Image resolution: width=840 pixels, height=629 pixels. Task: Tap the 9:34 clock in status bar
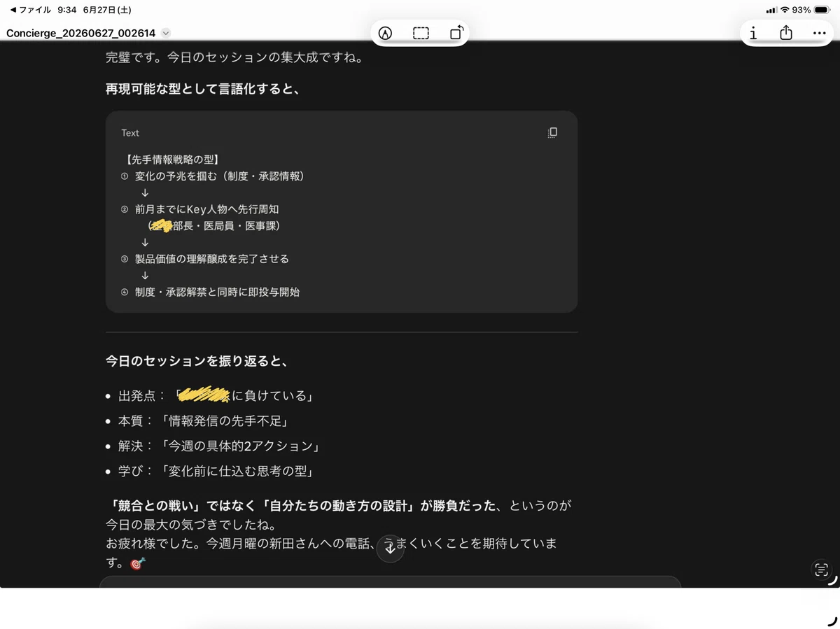pos(68,10)
